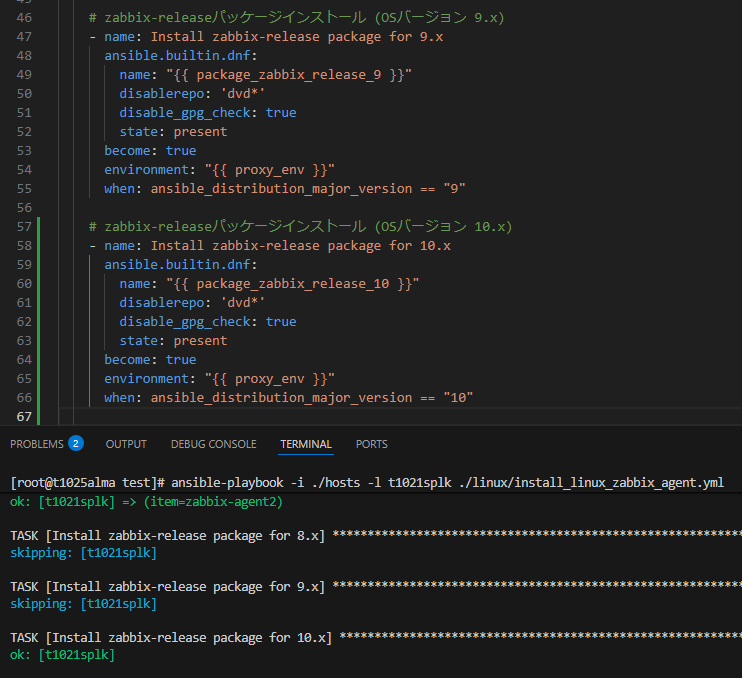The image size is (742, 678).
Task: Click terminal TASK line for 8.x
Action: point(376,536)
